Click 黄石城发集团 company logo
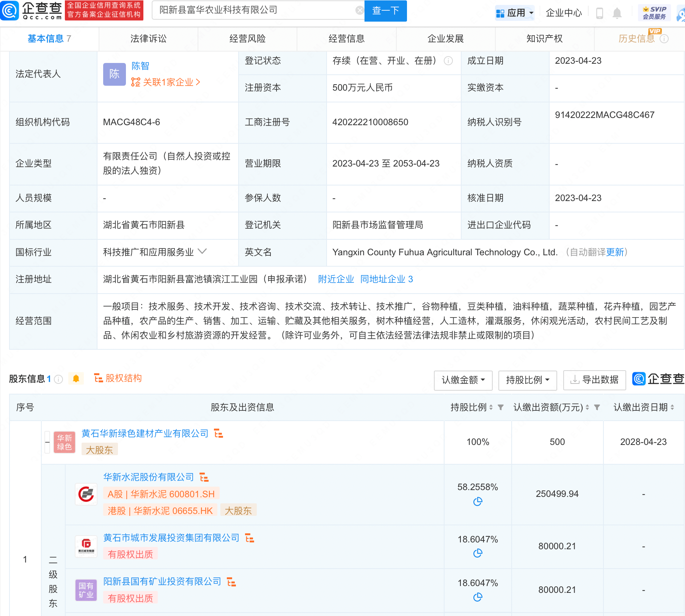The image size is (685, 616). click(x=86, y=547)
